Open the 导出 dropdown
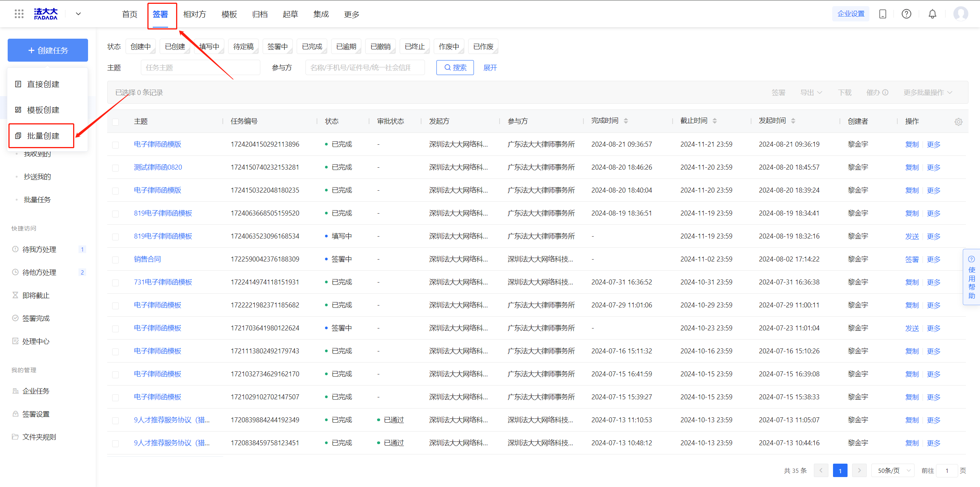 [811, 93]
